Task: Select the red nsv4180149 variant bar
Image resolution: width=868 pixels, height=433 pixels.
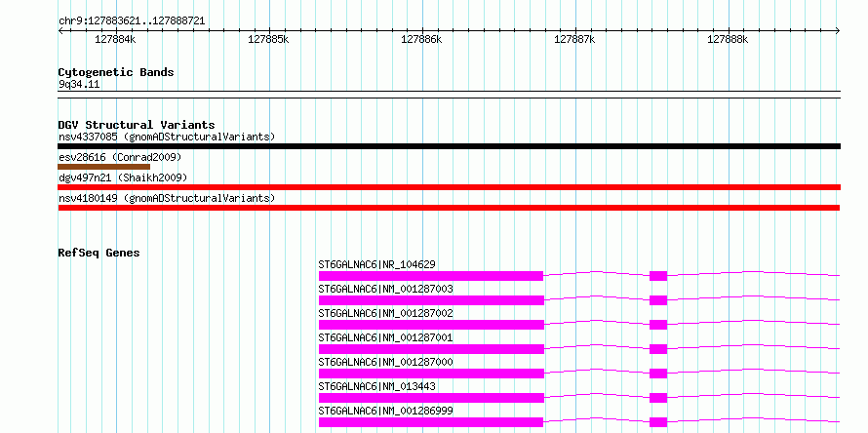Action: click(x=449, y=208)
